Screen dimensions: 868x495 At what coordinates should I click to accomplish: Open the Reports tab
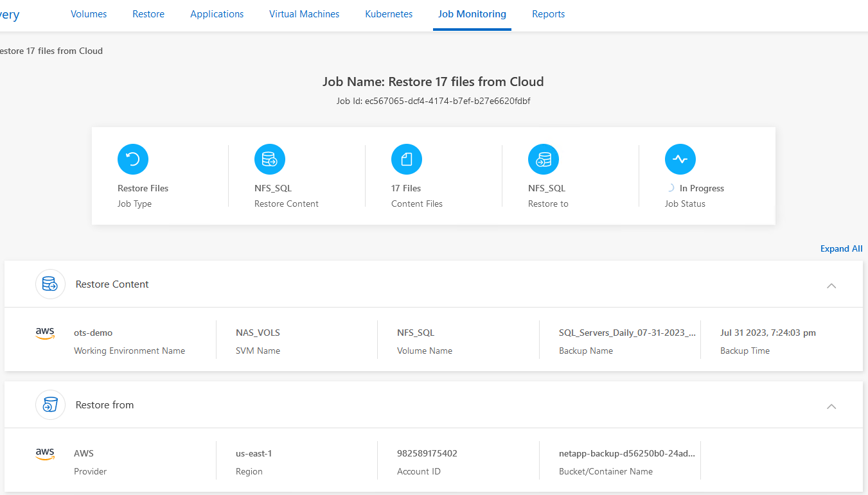[x=549, y=14]
